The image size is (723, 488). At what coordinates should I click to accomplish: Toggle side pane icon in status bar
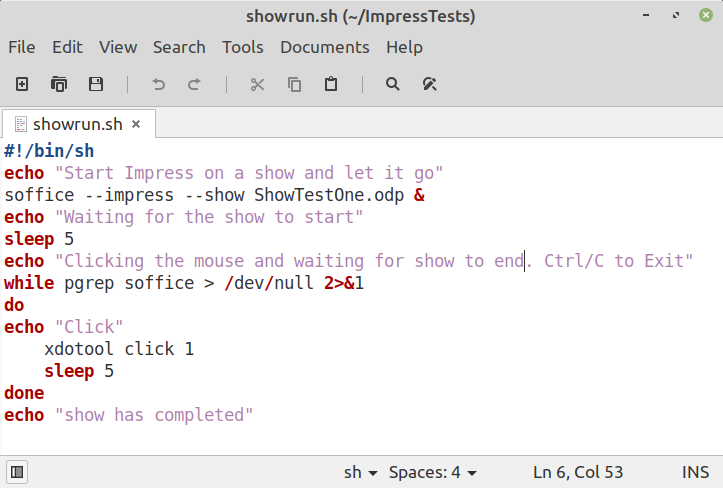point(17,472)
